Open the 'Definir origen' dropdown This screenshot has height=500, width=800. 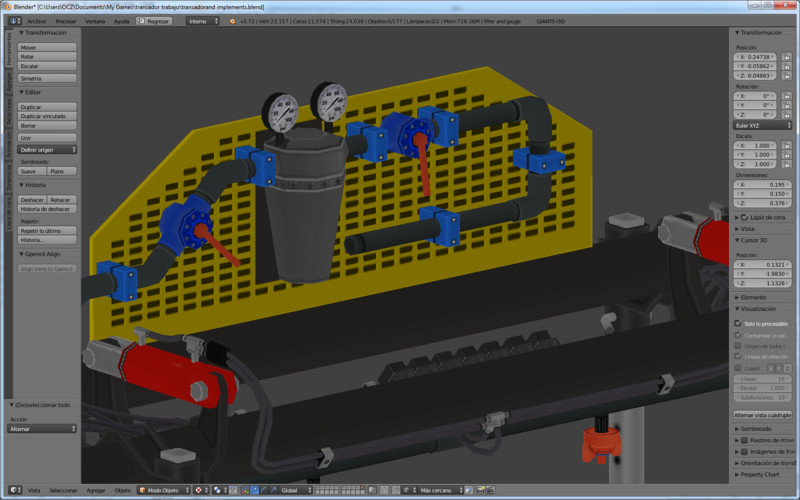47,149
